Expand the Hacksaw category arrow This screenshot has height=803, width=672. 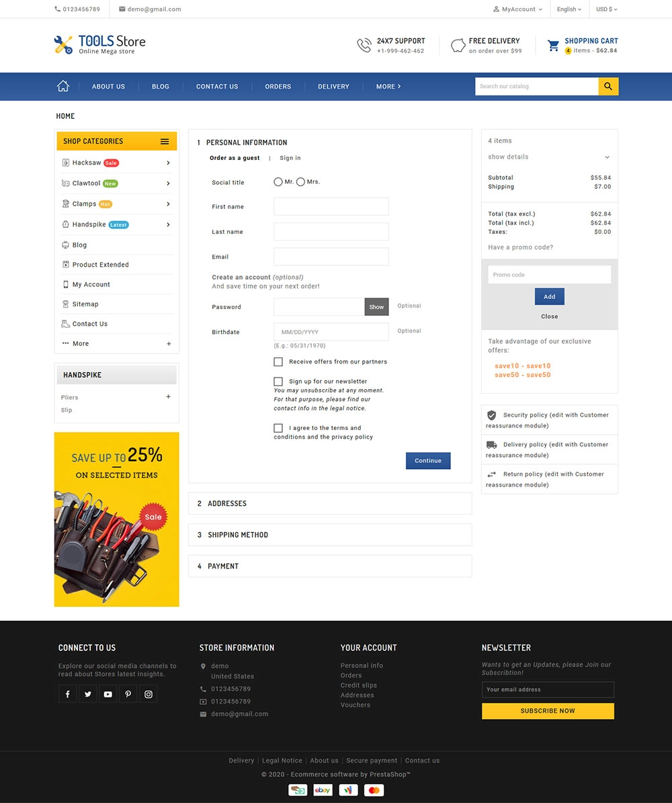pos(168,163)
